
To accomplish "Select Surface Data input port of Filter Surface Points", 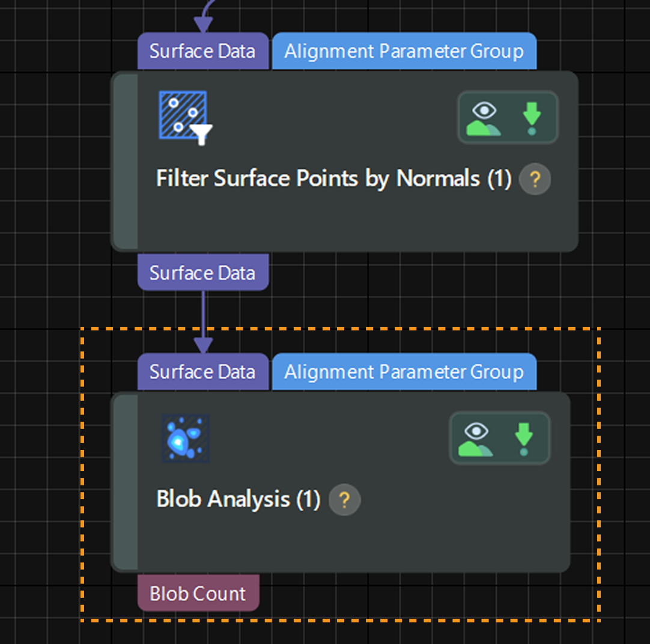I will click(x=202, y=52).
